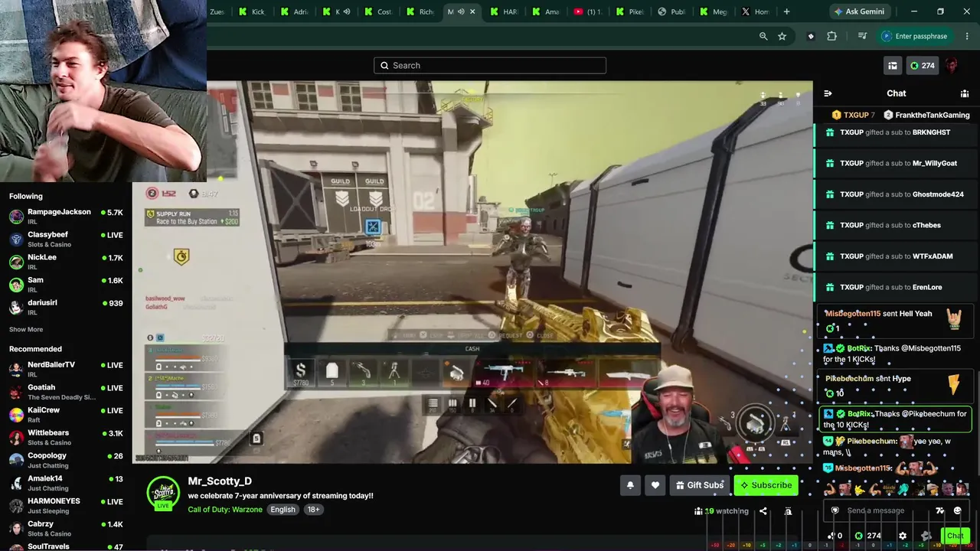Open the Mr_Scotty_D channel name link
This screenshot has height=551, width=980.
pyautogui.click(x=220, y=481)
